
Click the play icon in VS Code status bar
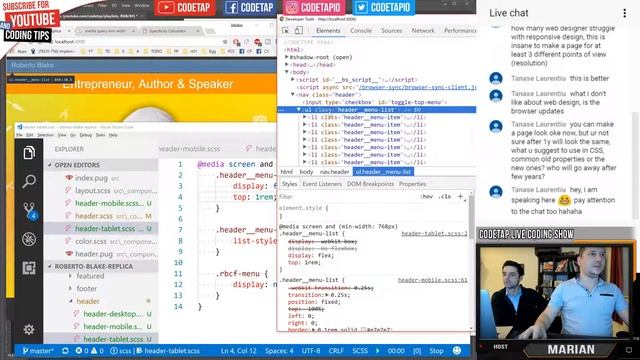point(378,351)
